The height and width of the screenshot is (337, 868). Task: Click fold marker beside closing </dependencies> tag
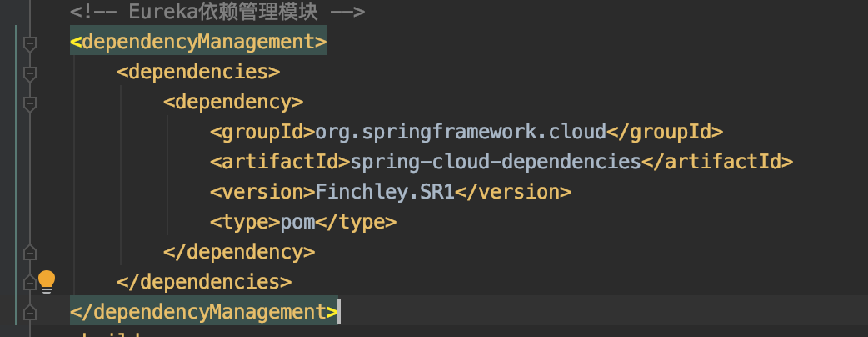point(30,283)
